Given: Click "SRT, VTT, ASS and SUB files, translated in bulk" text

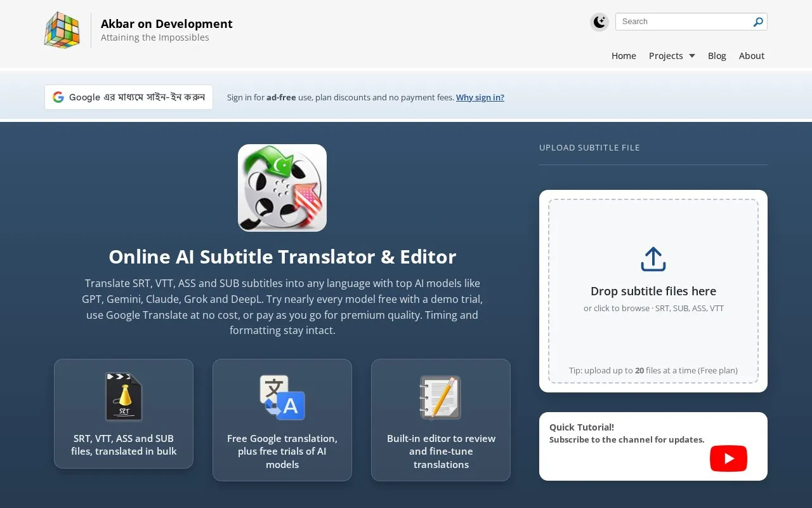Looking at the screenshot, I should pos(124,444).
